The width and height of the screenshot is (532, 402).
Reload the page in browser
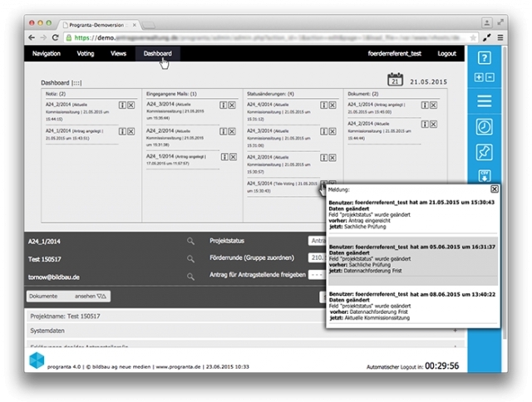click(x=56, y=37)
